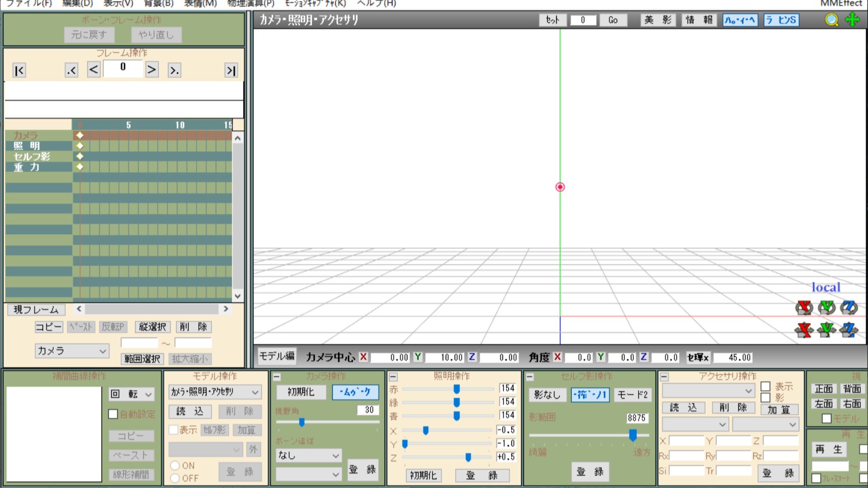The width and height of the screenshot is (868, 488).
Task: Open the 表情(M) menu
Action: 200,4
